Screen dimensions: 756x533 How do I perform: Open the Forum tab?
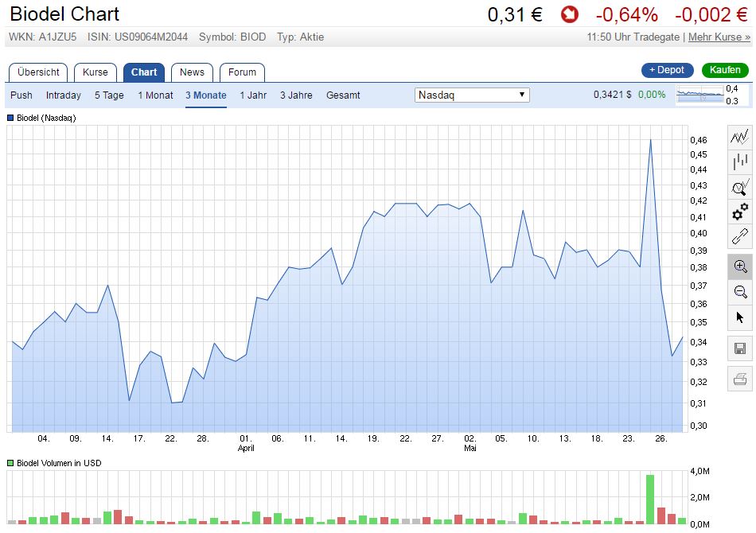tap(242, 72)
